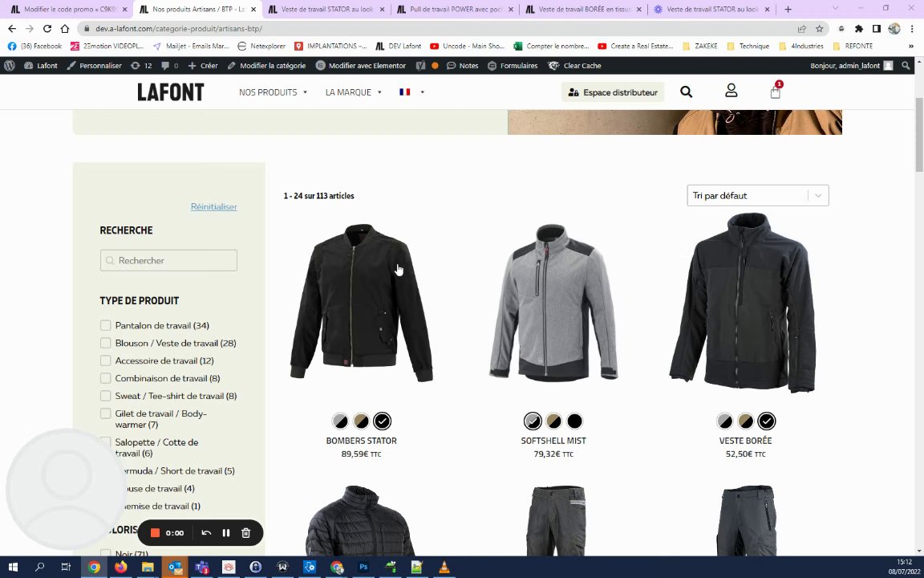The width and height of the screenshot is (924, 578).
Task: Click the Espace distributeur button
Action: point(613,92)
